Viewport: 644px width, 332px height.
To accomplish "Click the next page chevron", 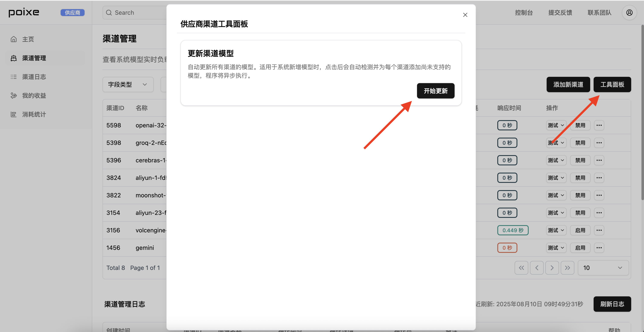I will [x=552, y=268].
